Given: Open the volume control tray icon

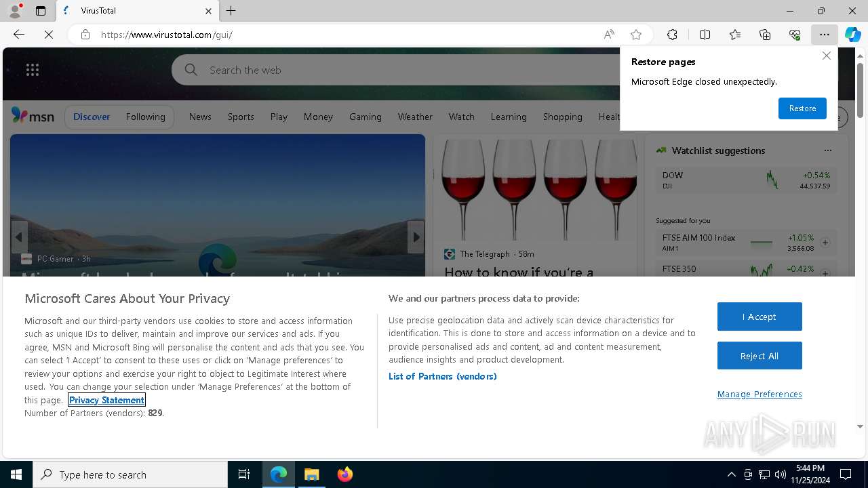Looking at the screenshot, I should coord(780,474).
